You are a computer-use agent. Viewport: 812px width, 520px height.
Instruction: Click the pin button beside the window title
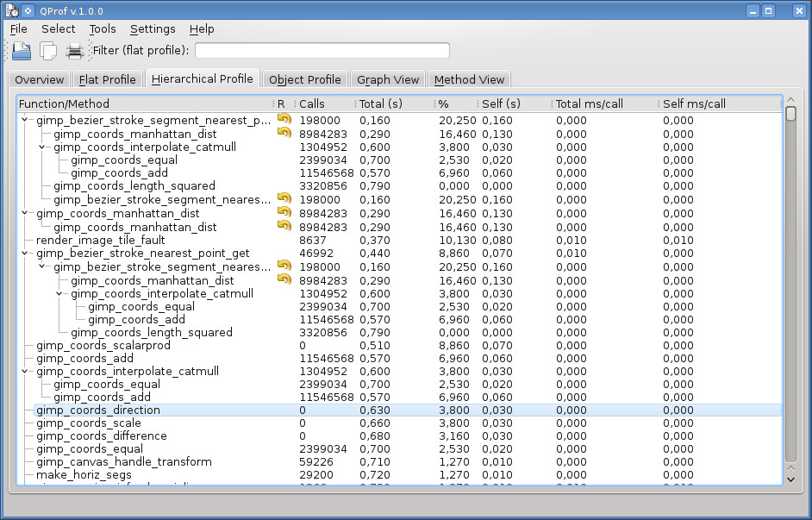click(x=28, y=11)
